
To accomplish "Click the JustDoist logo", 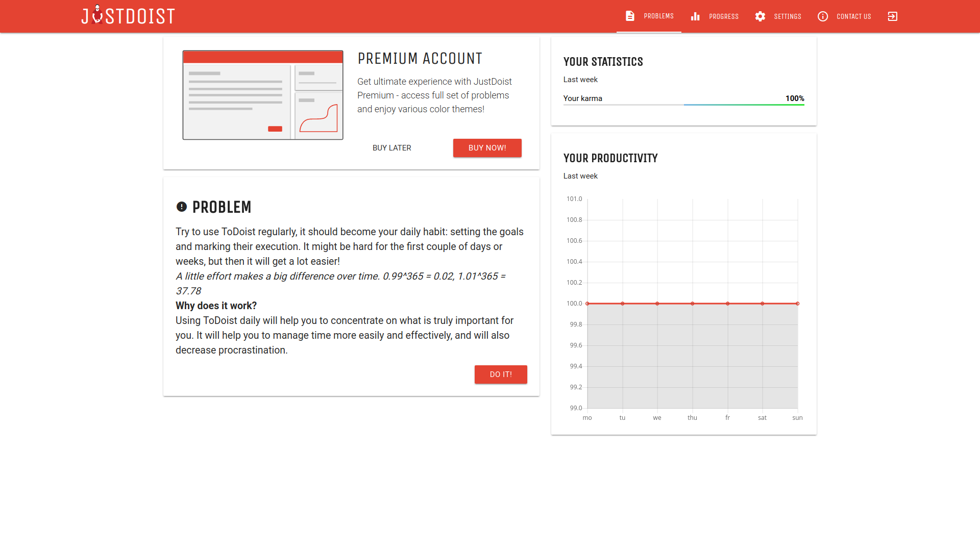I will [128, 16].
